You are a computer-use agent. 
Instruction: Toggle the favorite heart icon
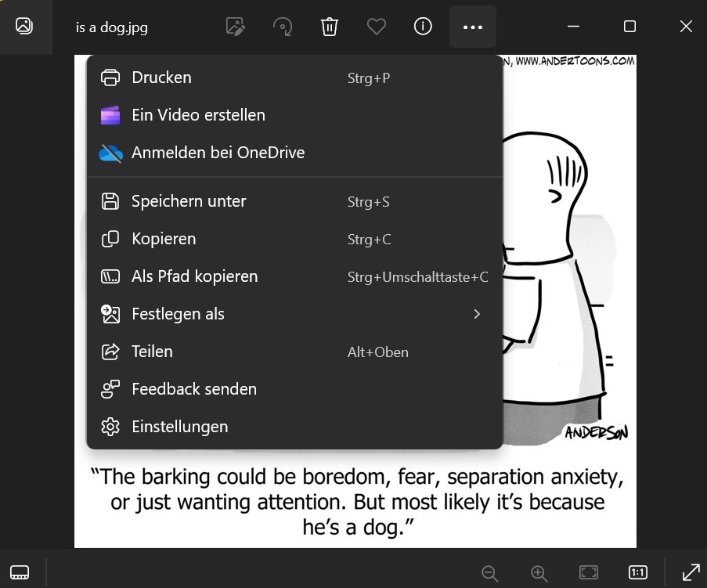pos(377,27)
